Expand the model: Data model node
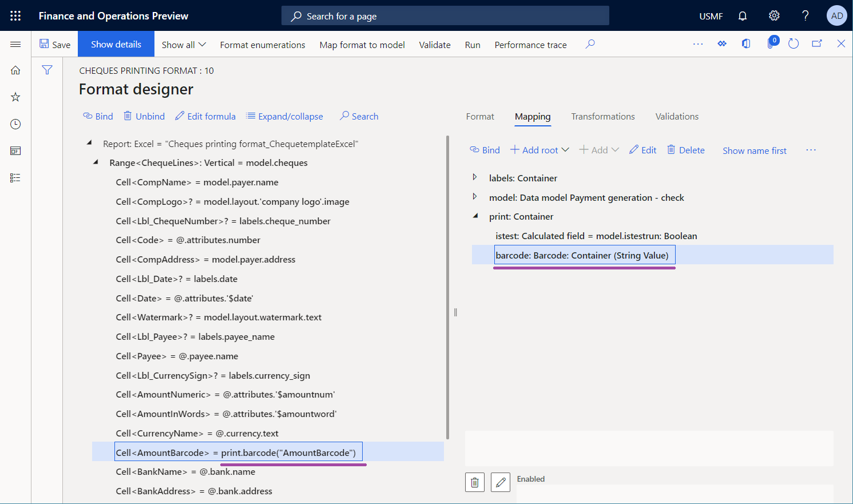Viewport: 853px width, 504px height. point(474,197)
